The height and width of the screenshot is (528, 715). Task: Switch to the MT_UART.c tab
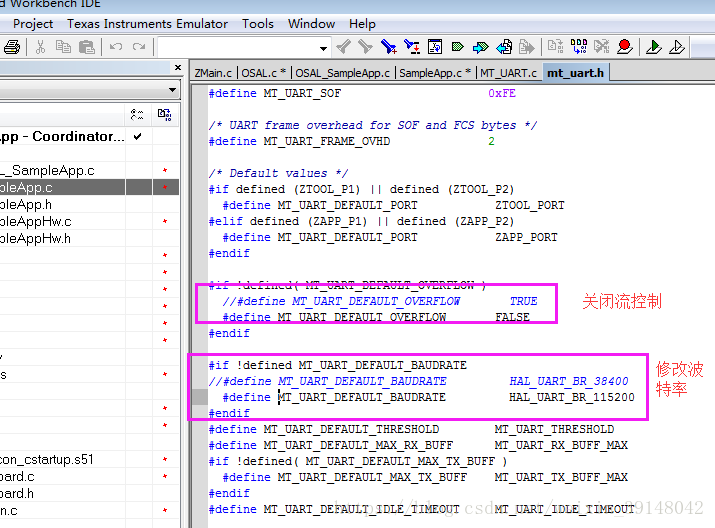pos(508,73)
